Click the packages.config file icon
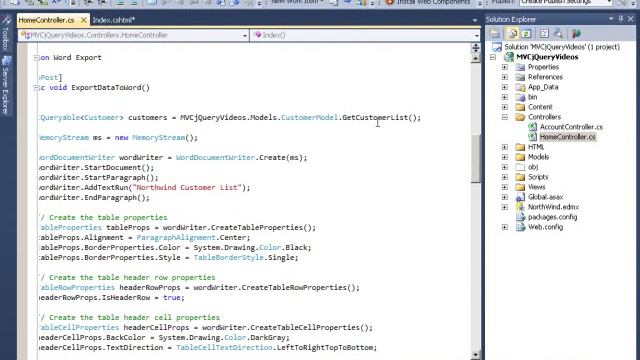 click(520, 217)
